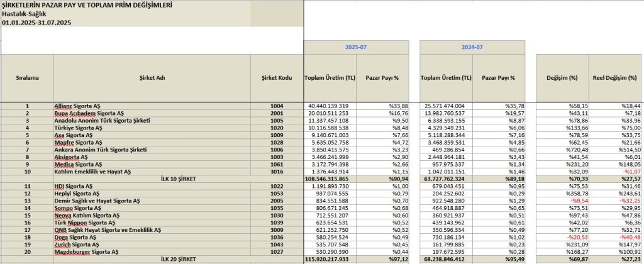
Task: Select the 'Reel Değişim (%)' column header
Action: (615, 78)
